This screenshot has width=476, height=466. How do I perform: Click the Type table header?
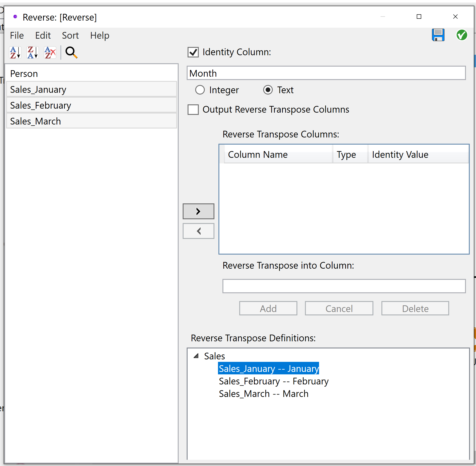(350, 154)
